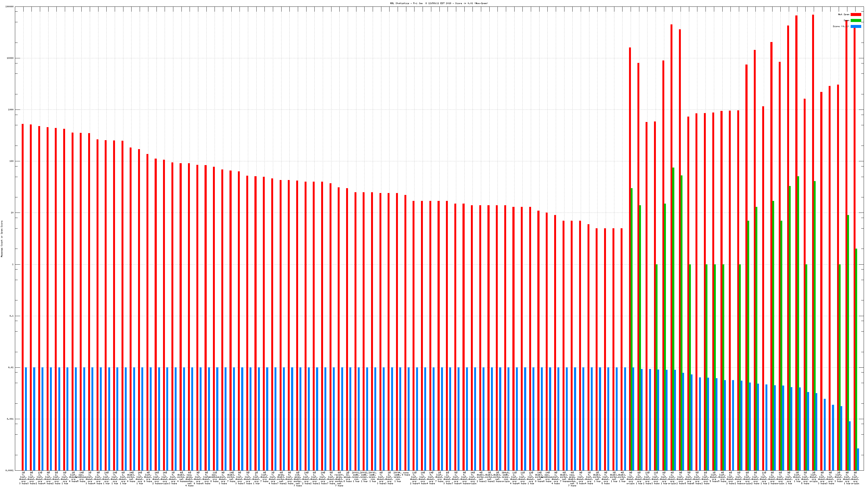
Task: Click the 0.001 y-axis tick label
Action: [x=11, y=419]
